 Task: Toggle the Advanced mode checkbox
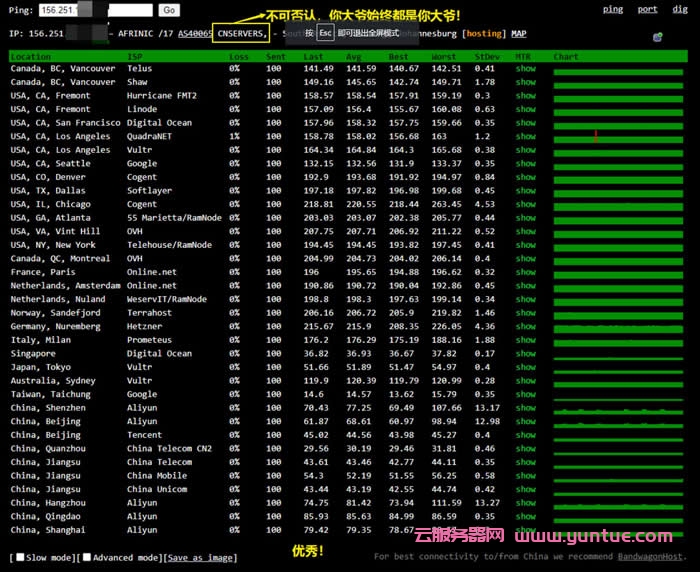click(x=87, y=557)
